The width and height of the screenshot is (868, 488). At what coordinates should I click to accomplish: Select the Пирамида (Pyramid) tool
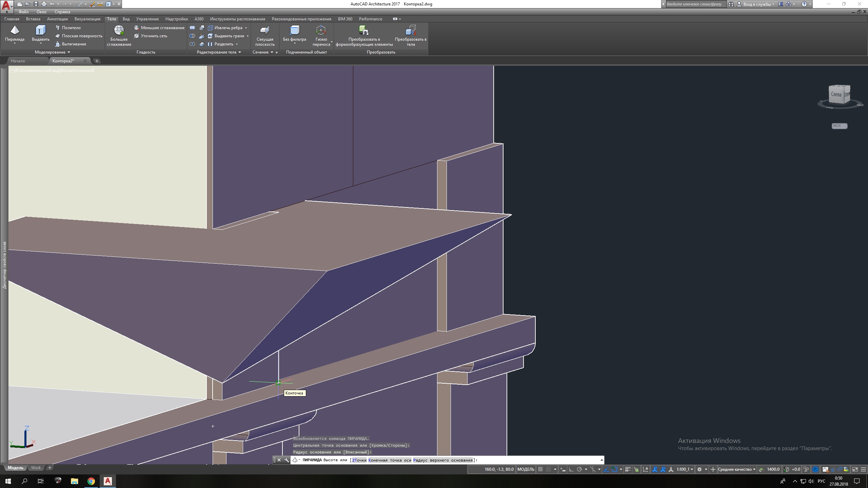[x=15, y=30]
